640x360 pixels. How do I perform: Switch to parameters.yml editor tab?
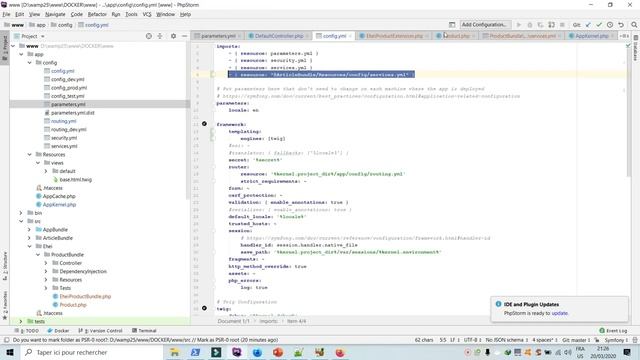point(218,36)
